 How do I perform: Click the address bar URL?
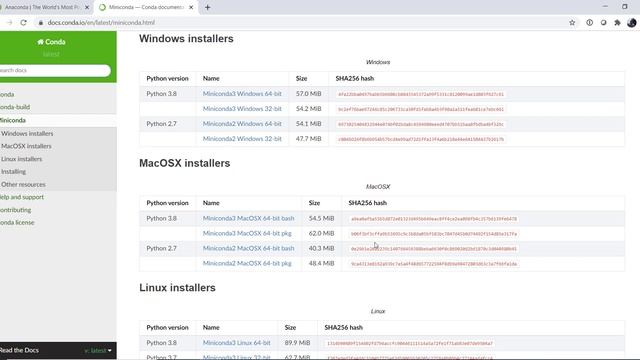[101, 23]
